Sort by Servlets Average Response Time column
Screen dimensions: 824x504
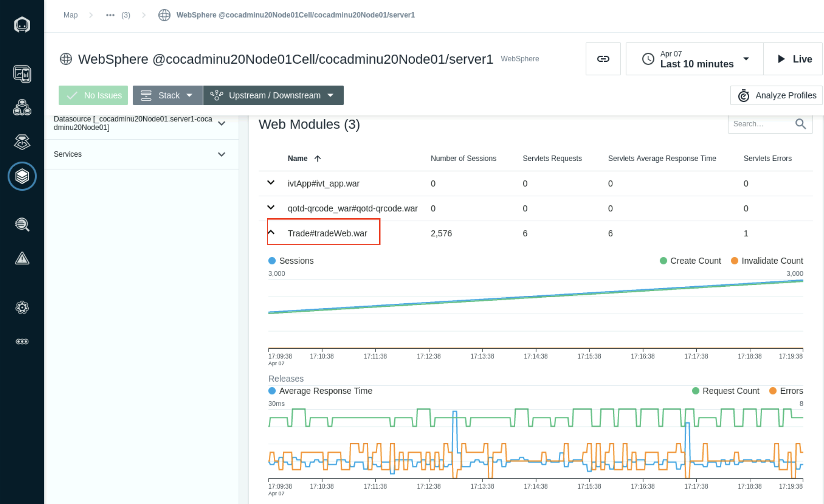(x=662, y=158)
